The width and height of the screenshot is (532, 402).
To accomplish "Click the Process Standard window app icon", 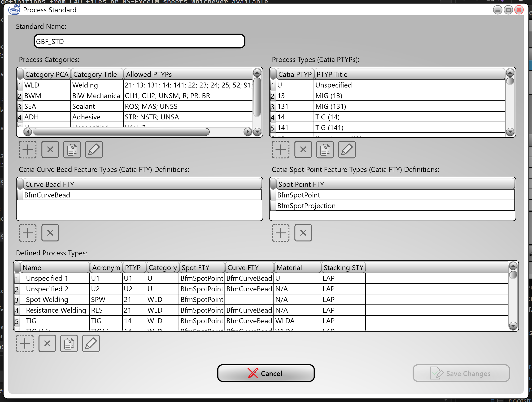I will point(14,10).
